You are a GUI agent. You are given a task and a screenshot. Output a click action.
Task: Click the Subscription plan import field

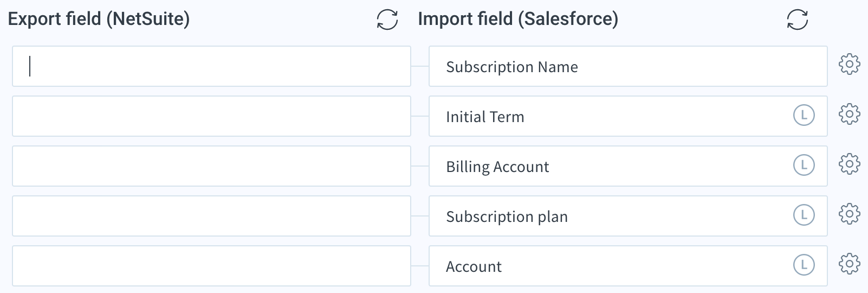click(628, 216)
